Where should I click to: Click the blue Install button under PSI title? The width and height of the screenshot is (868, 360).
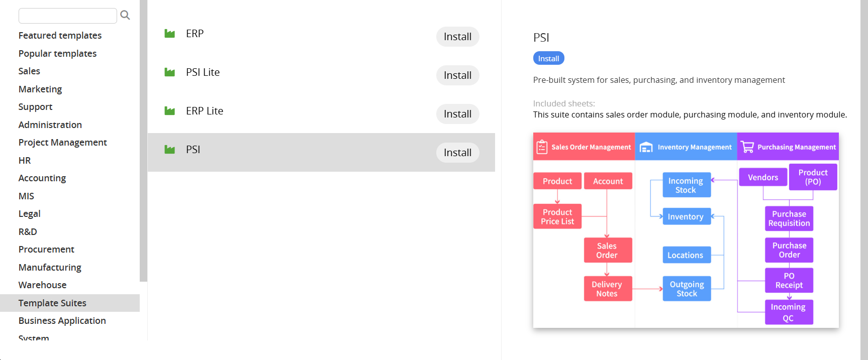click(x=548, y=59)
